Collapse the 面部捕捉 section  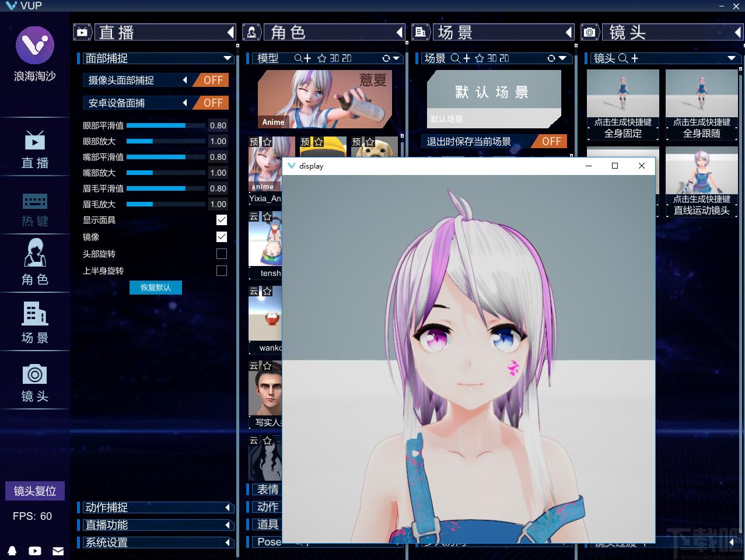tap(228, 58)
